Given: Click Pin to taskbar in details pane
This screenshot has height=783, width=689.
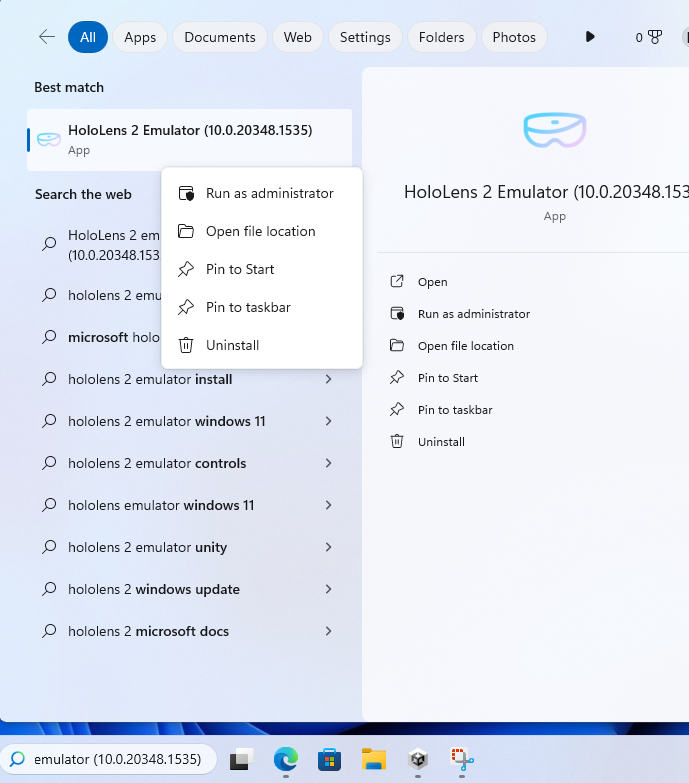Looking at the screenshot, I should pos(455,410).
